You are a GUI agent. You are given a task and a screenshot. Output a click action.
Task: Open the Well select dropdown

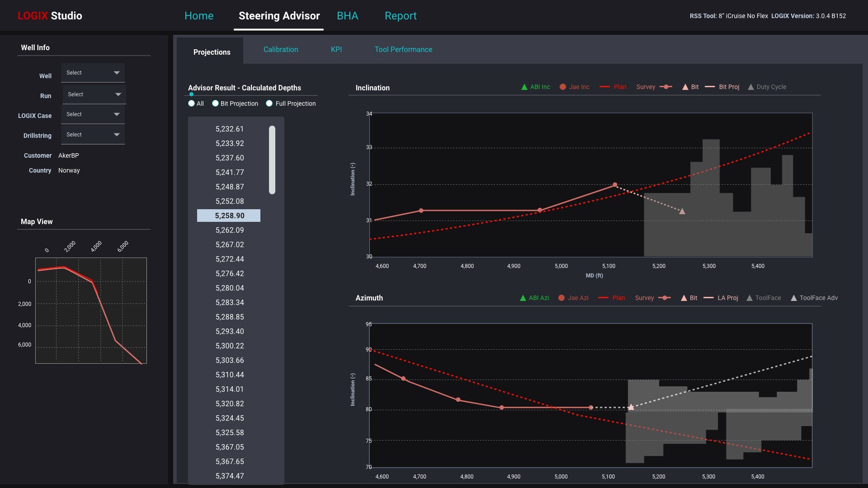(x=93, y=73)
